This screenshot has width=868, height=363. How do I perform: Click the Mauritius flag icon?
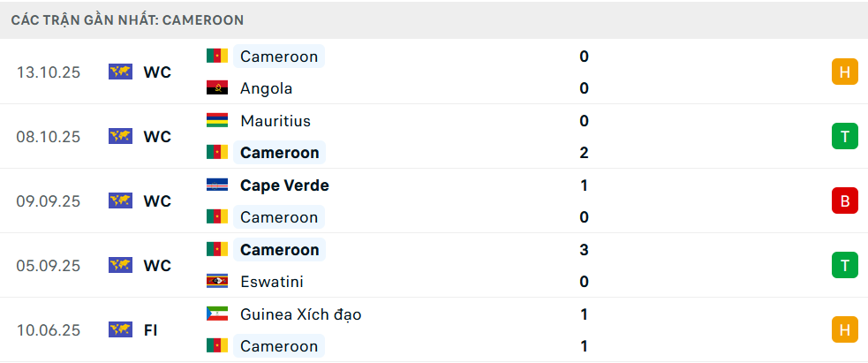(216, 121)
